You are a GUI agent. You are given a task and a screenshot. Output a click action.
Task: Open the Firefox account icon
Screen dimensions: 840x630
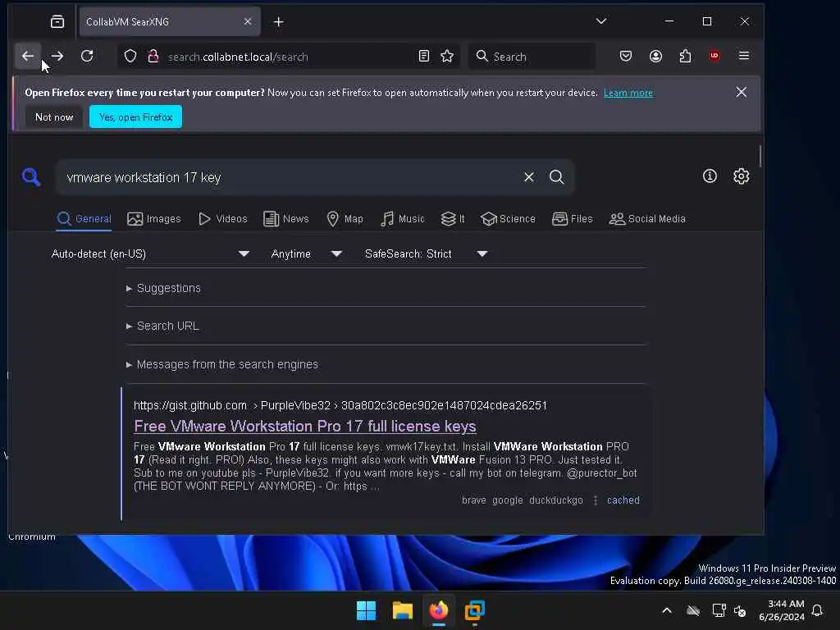[x=655, y=56]
